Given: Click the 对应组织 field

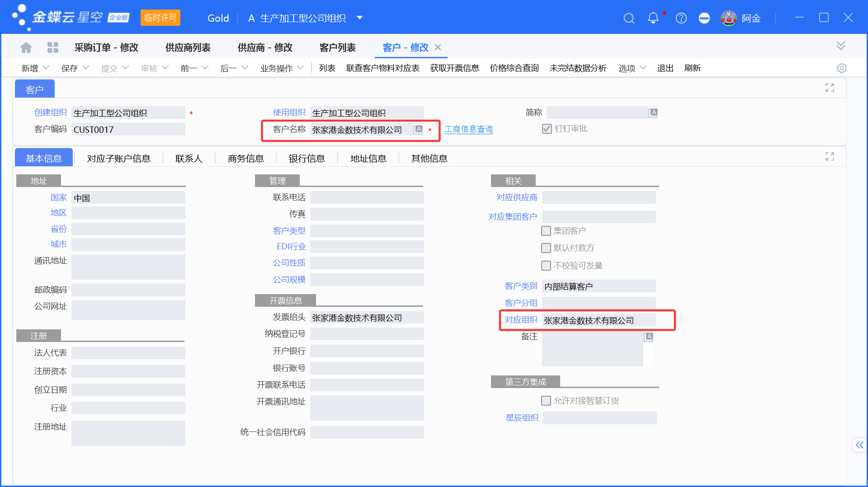Looking at the screenshot, I should (599, 320).
